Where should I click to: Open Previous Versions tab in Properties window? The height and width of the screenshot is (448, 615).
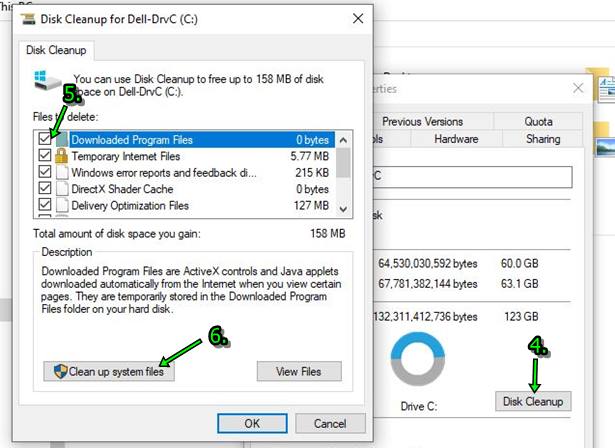coord(423,122)
